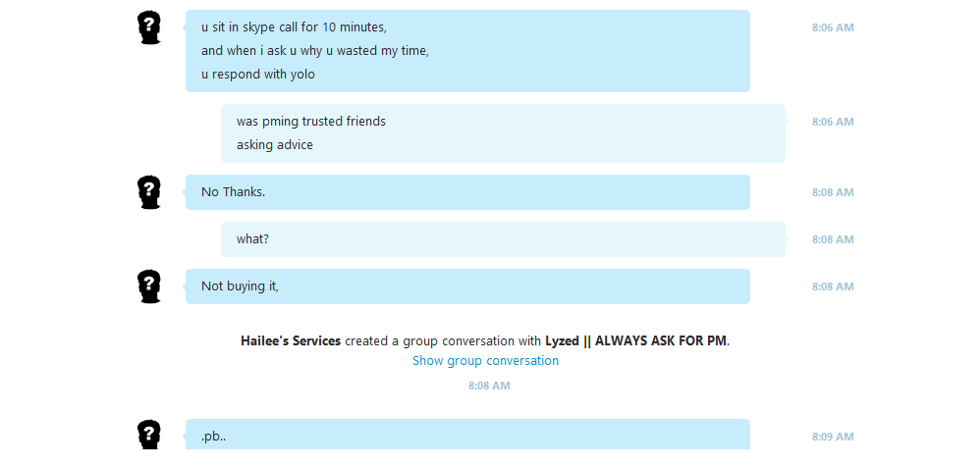Click 'Lyzed || ALWAYS ASK FOR PM' name
980x467 pixels.
(635, 340)
